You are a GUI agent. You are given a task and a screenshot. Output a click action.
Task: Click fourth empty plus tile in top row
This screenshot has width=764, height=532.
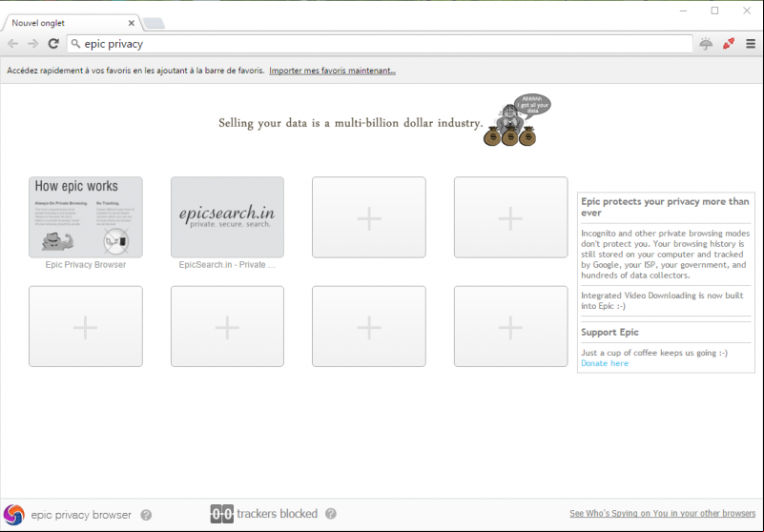[510, 217]
